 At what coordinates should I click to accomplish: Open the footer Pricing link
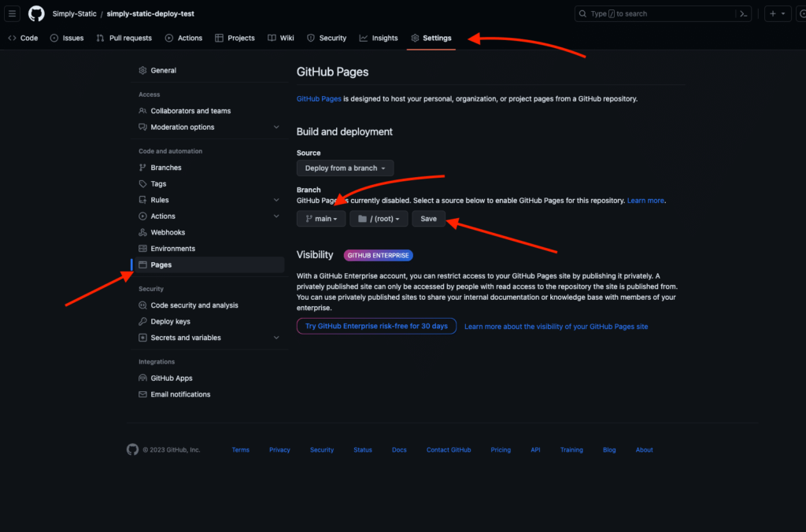coord(500,449)
